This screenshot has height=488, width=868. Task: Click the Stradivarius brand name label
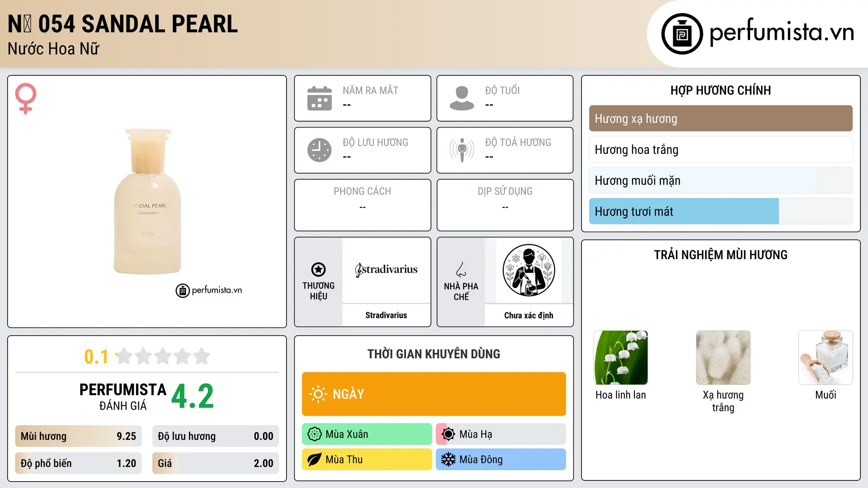point(386,315)
